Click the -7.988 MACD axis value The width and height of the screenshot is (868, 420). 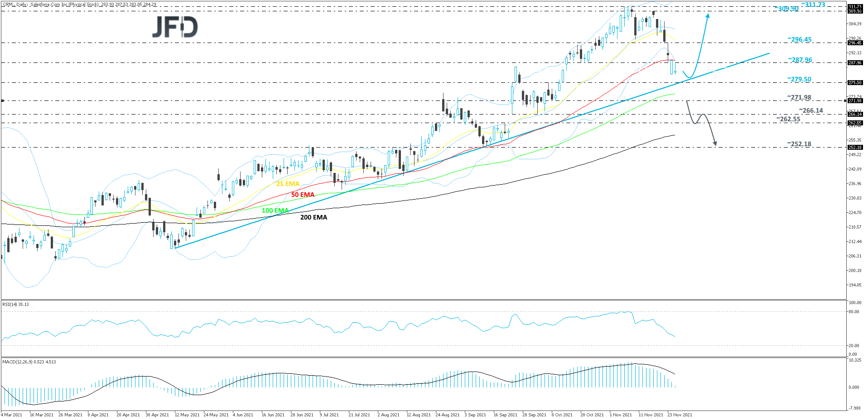tap(855, 408)
